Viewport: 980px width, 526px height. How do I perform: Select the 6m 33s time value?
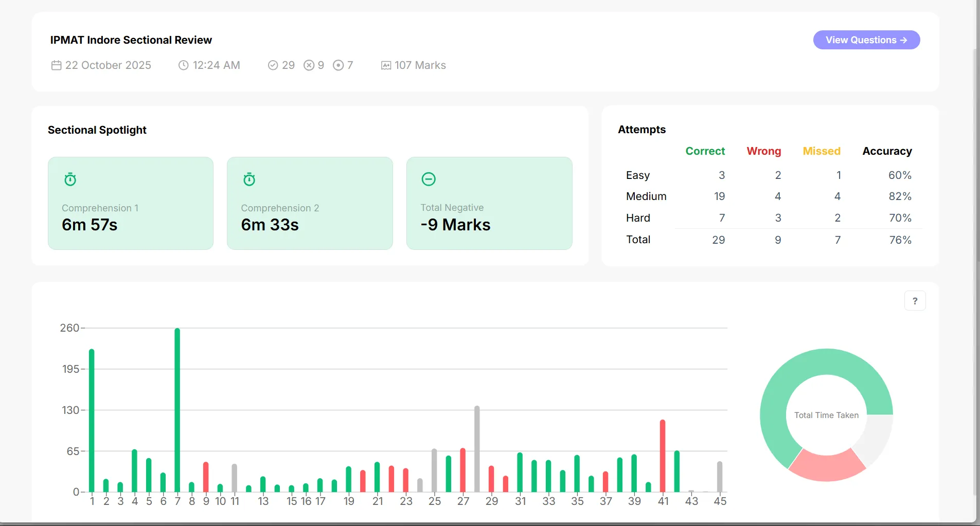270,225
